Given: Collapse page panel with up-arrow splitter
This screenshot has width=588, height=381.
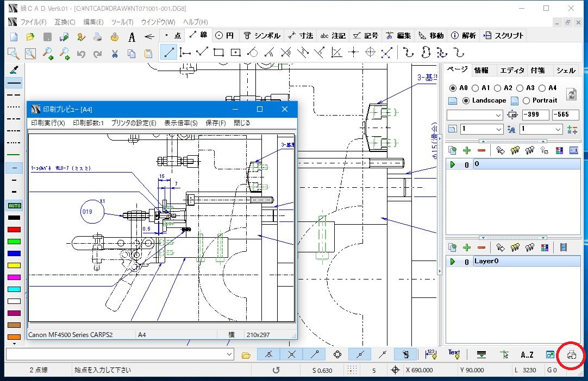Looking at the screenshot, I should (512, 141).
